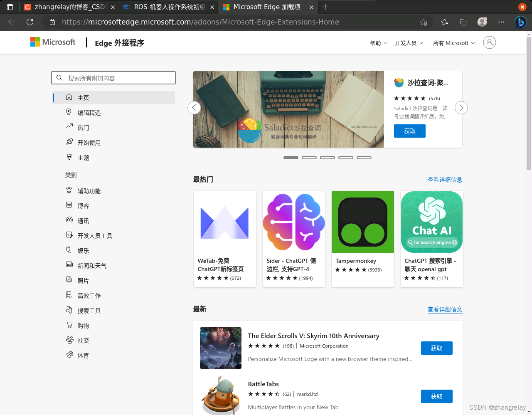
Task: Open 查看详细信息 link for 最热门 section
Action: coord(445,180)
